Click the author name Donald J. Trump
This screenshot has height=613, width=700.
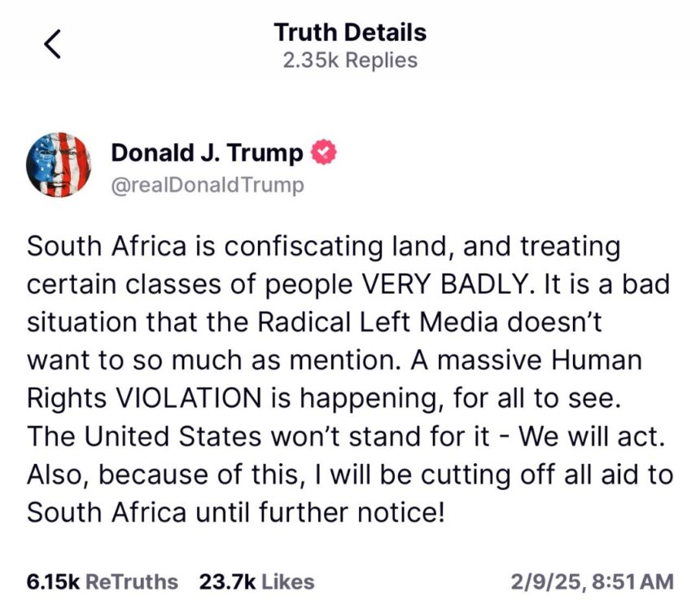pos(207,151)
